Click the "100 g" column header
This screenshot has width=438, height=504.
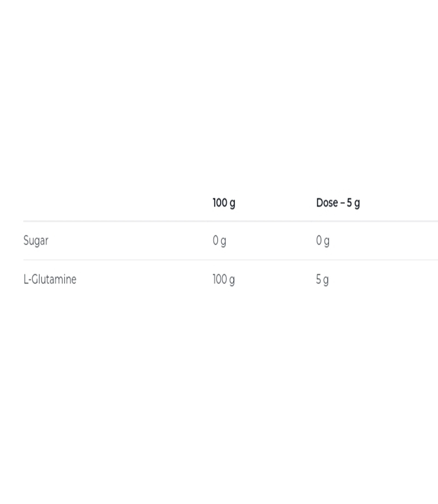point(224,203)
